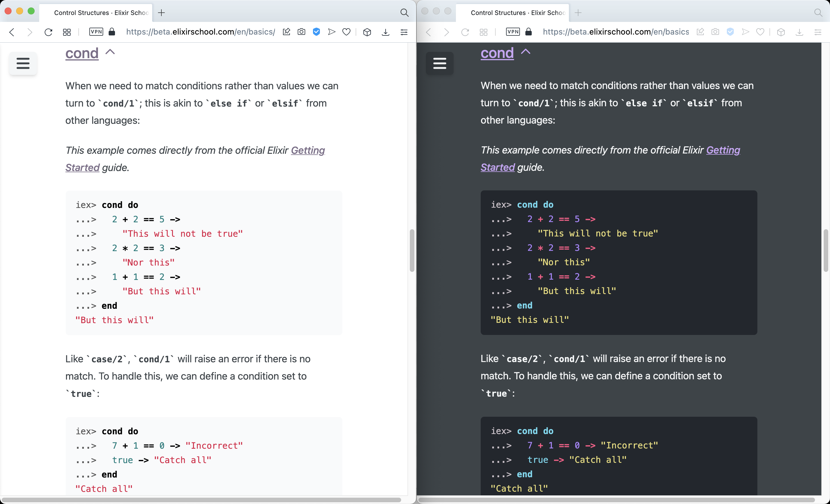Click the vertical scrollbar thumb in left window
Viewport: 830px width, 504px height.
(412, 250)
